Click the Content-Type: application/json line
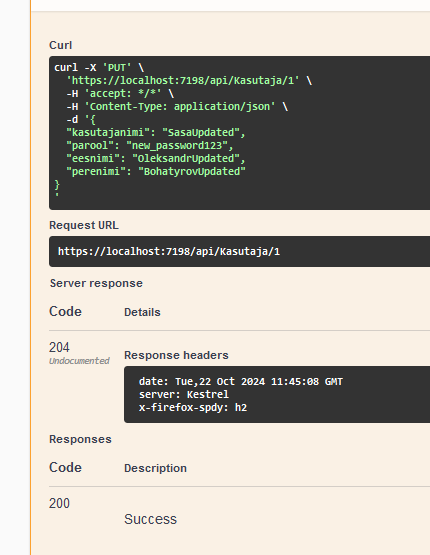 177,107
